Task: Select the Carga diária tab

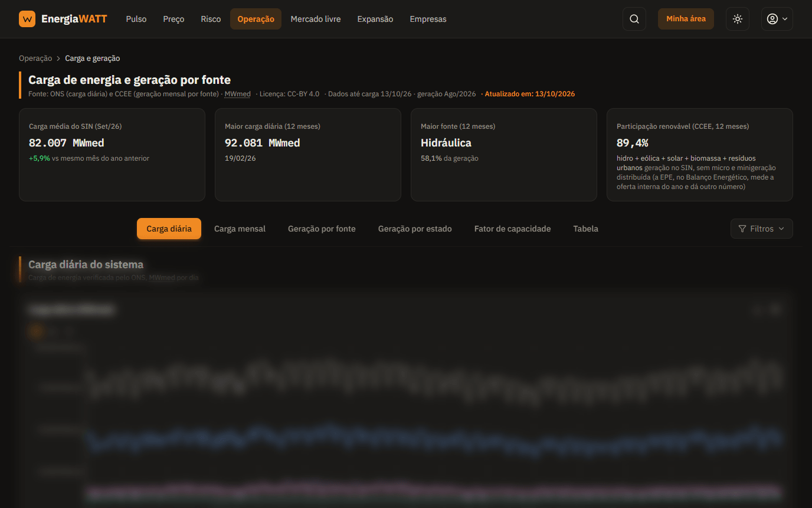Action: 169,229
